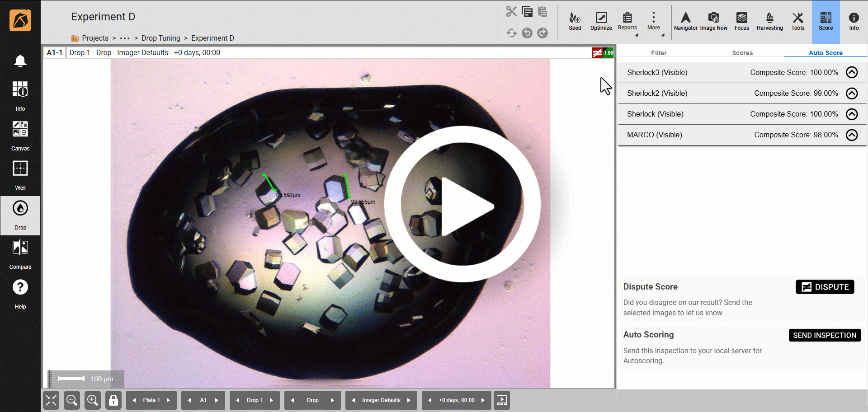The image size is (868, 412).
Task: Click the SEND INSPECTION button
Action: click(825, 335)
